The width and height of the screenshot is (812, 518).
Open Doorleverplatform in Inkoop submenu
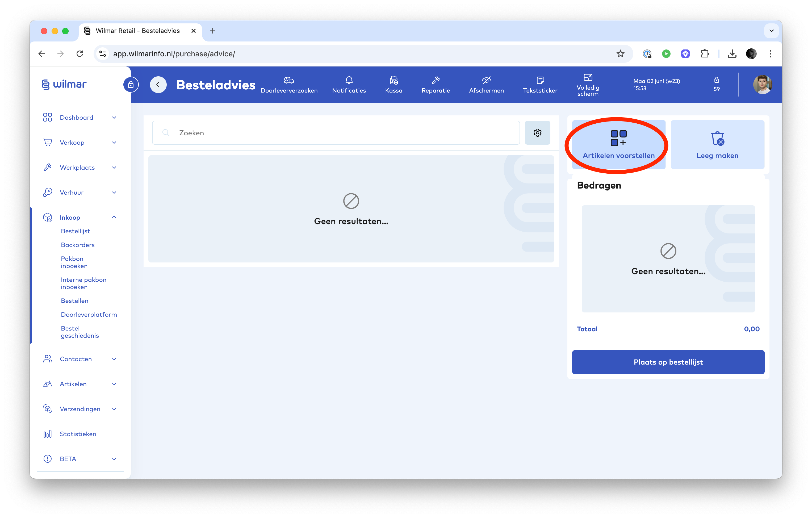click(89, 314)
